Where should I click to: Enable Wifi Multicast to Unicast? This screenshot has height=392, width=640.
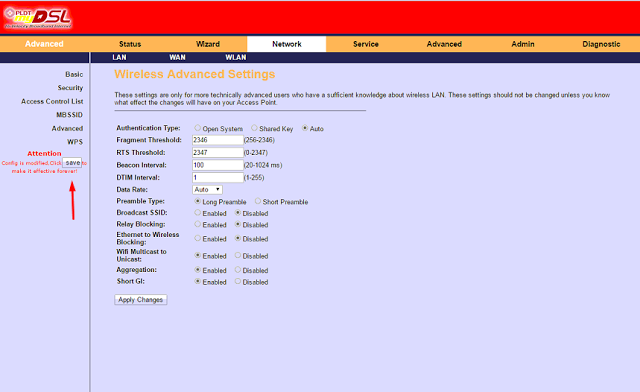[198, 255]
